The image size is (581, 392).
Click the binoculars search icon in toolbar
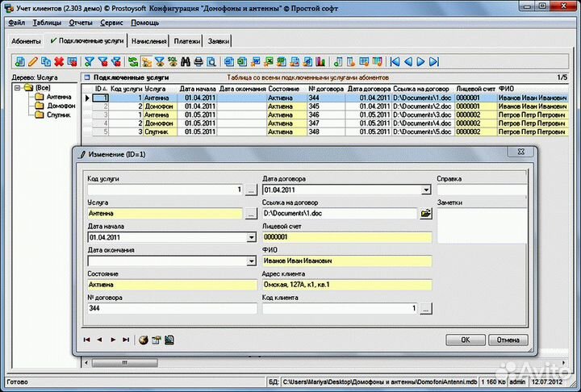(185, 61)
